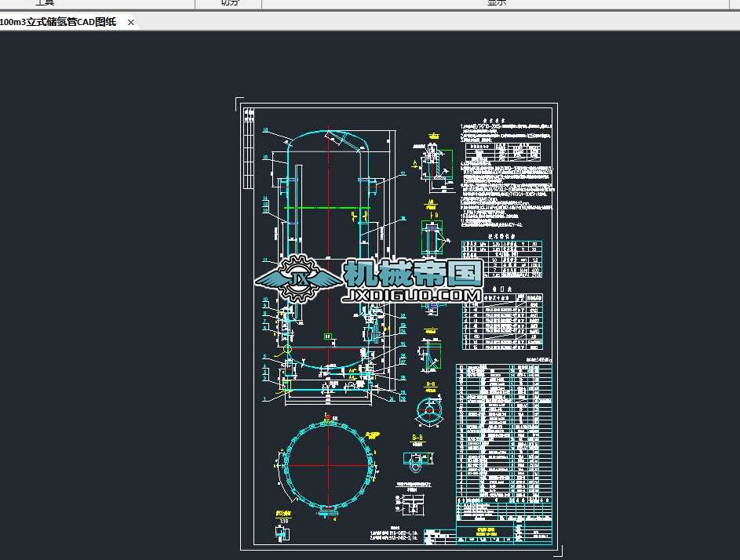Close the 100m3立式储氢管CAD图纸 tab
Image resolution: width=740 pixels, height=560 pixels.
(x=130, y=22)
